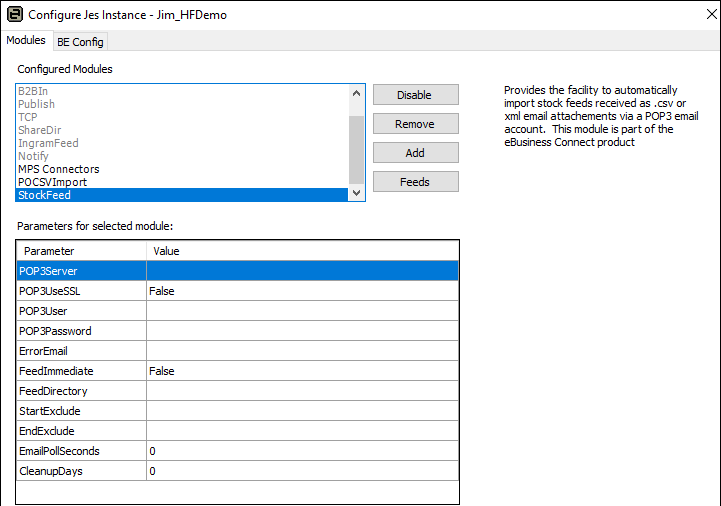The image size is (721, 506).
Task: Click the Jes application icon in title bar
Action: tap(14, 15)
